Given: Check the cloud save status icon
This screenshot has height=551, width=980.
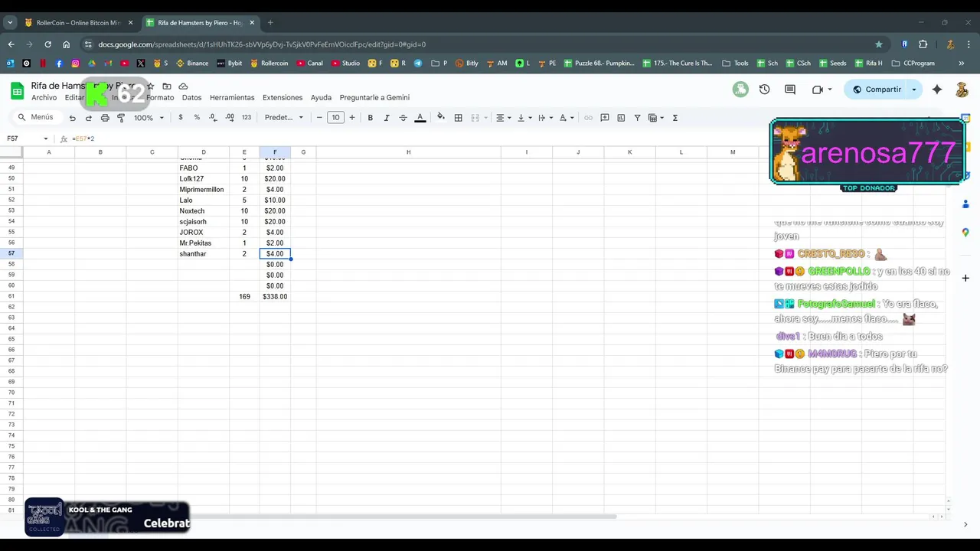Looking at the screenshot, I should 183,86.
